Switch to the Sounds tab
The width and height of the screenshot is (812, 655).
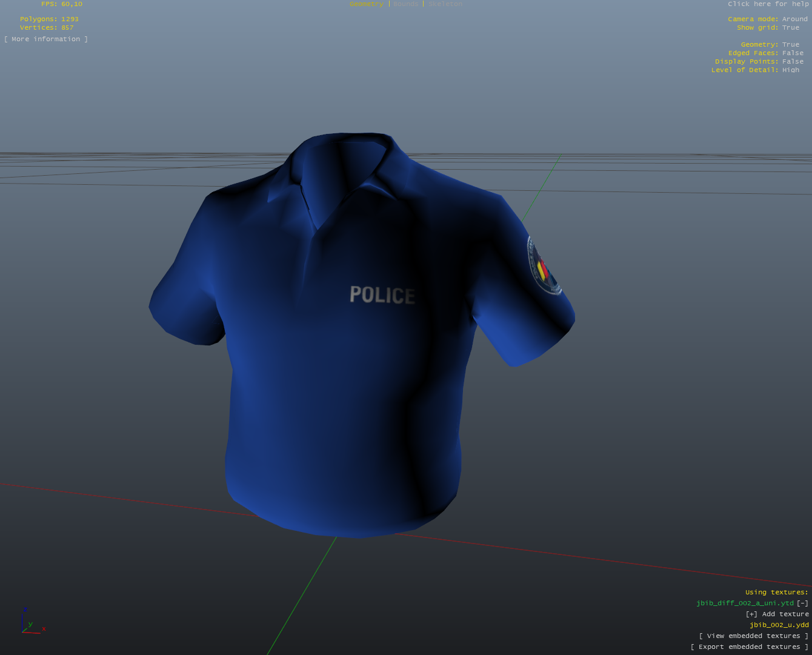pyautogui.click(x=405, y=4)
